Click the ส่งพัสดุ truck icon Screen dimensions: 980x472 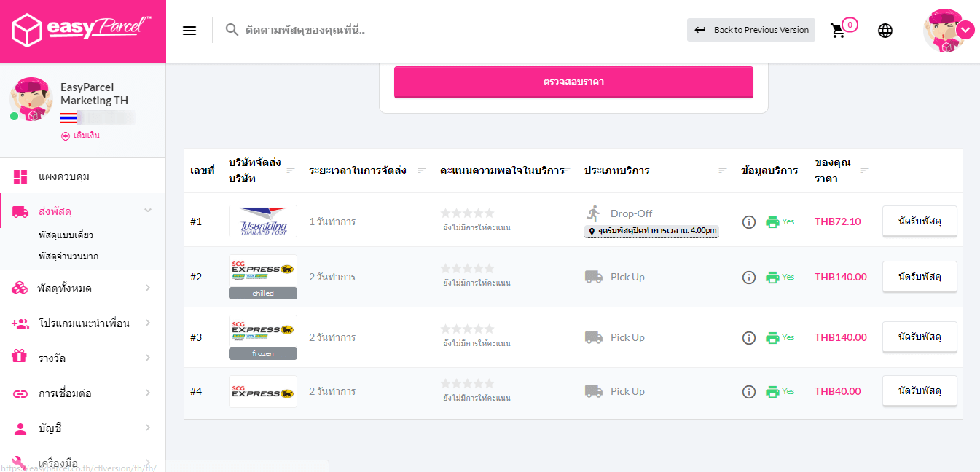[20, 211]
